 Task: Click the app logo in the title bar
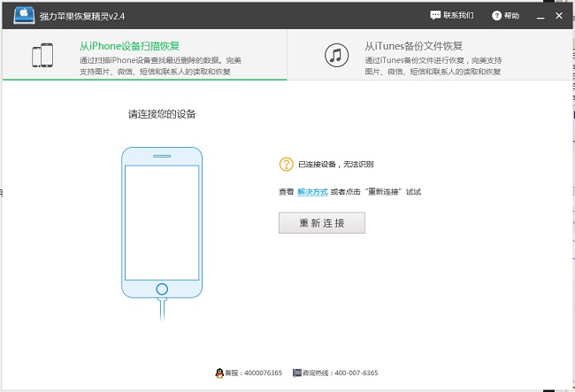point(24,15)
